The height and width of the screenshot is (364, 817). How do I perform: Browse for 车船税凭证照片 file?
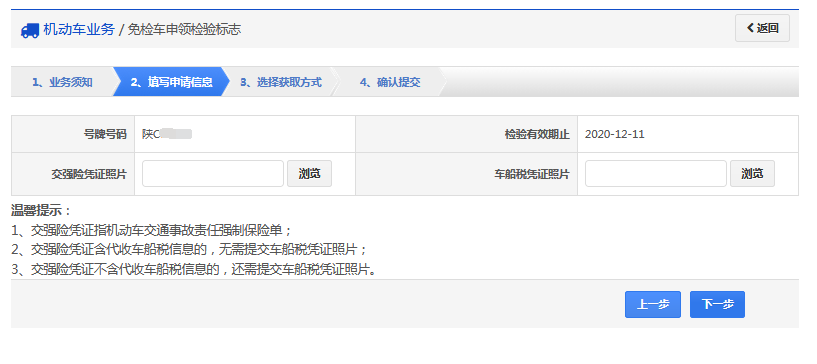point(752,174)
